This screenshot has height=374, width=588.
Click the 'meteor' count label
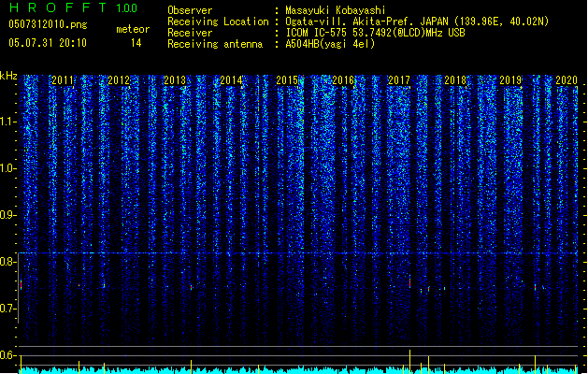[133, 29]
